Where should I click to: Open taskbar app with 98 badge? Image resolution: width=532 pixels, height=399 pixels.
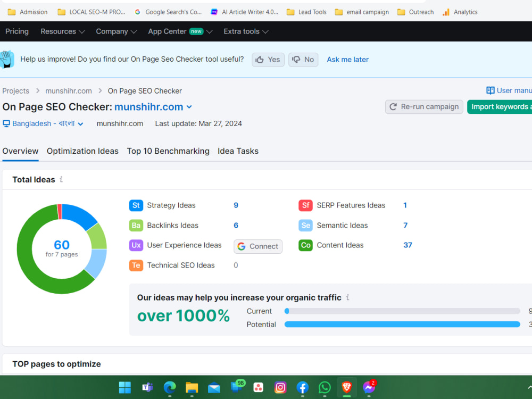237,387
